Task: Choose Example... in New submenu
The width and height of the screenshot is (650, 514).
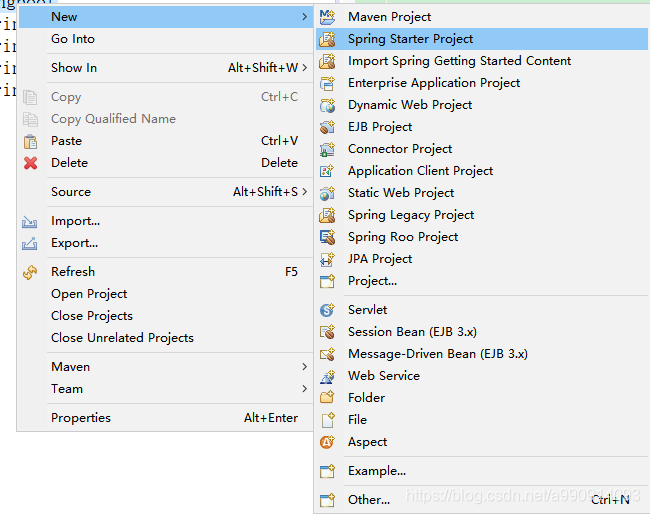Action: tap(482, 471)
